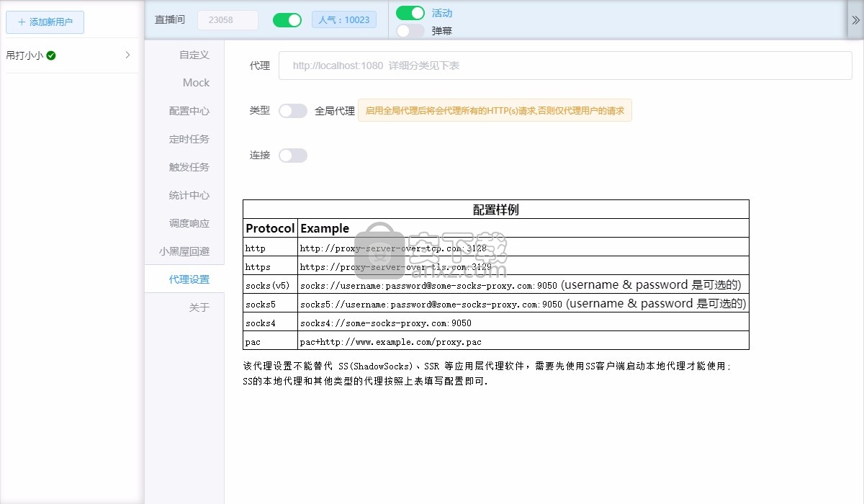
Task: Click the socks://username:password example cell
Action: point(523,285)
